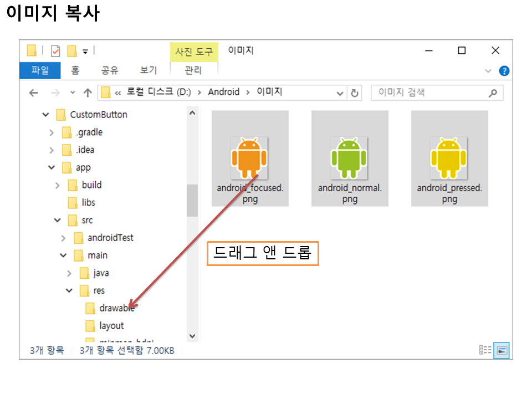Click the Back navigation arrow
Screen dimensions: 532x399
click(x=34, y=93)
